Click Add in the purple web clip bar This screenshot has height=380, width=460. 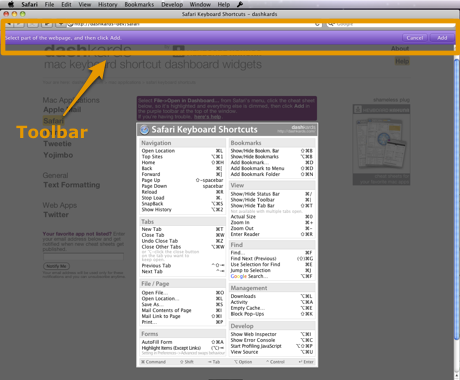442,38
